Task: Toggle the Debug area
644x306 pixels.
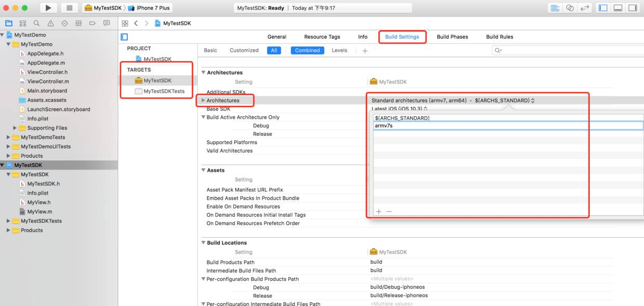Action: coord(618,8)
